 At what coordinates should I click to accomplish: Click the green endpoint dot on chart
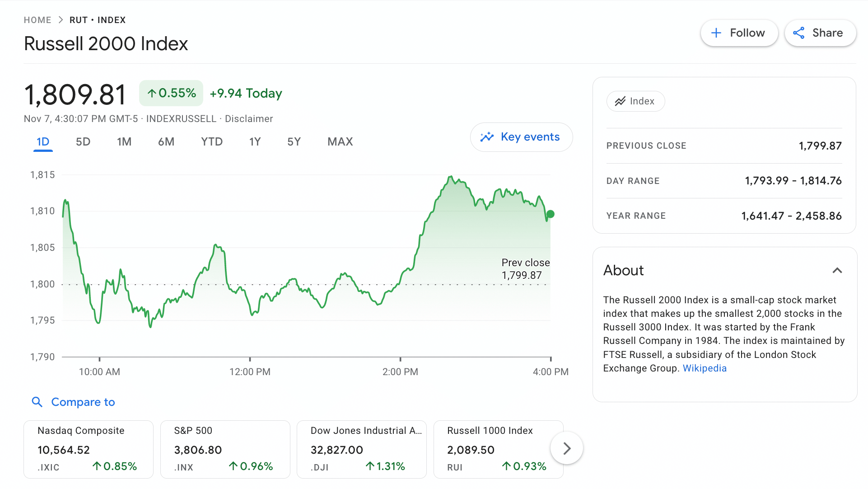550,214
